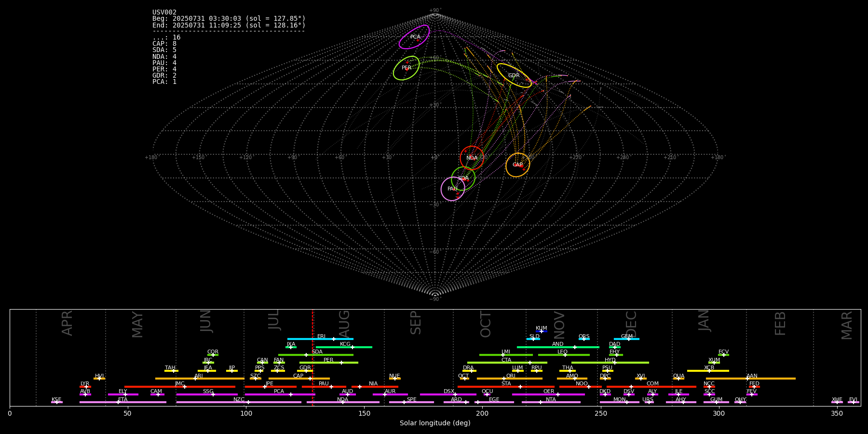Screen dimensions: 868x434
Task: Click the '...: 16' sporadic count entry
Action: pyautogui.click(x=166, y=37)
